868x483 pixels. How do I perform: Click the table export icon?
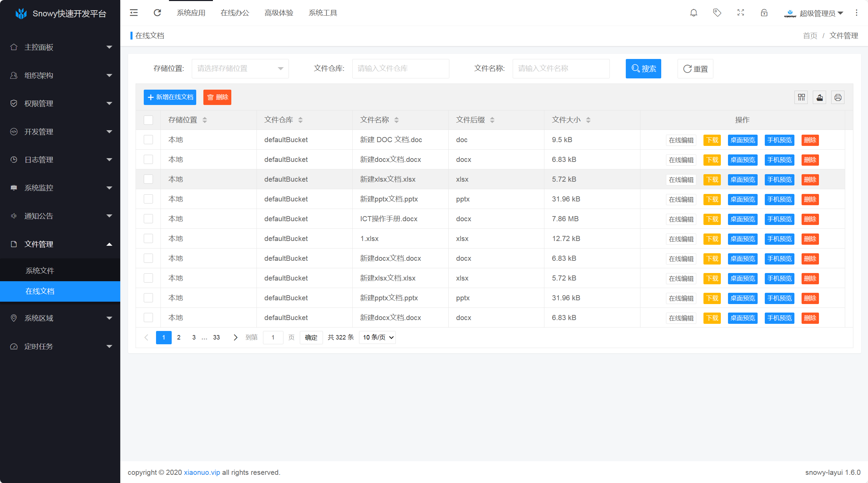click(820, 97)
